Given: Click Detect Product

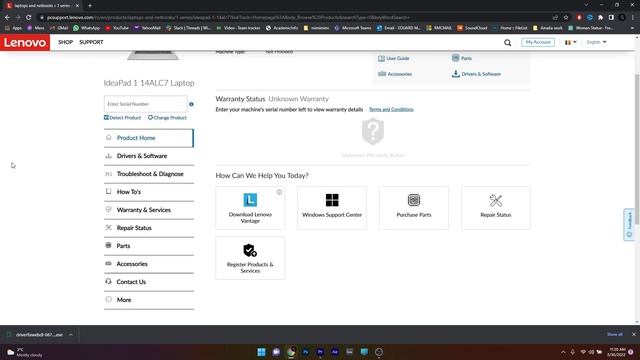Looking at the screenshot, I should pyautogui.click(x=122, y=118).
